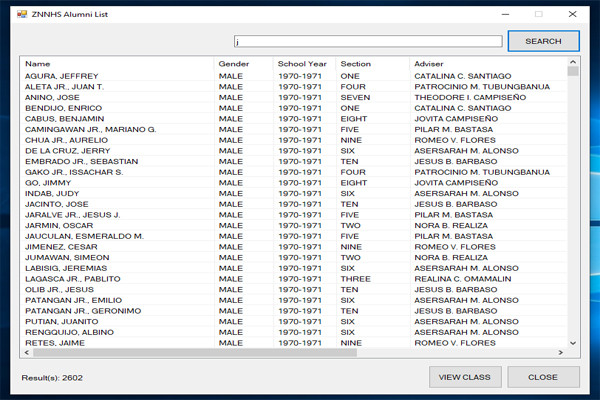Minimize the ZNNHS Alumni List window
The width and height of the screenshot is (600, 400).
coord(505,14)
